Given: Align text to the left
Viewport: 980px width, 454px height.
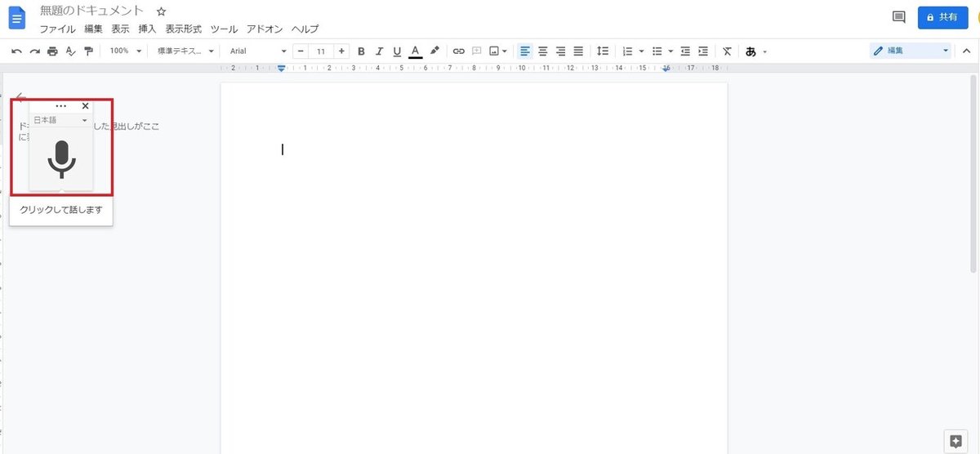Looking at the screenshot, I should (525, 51).
